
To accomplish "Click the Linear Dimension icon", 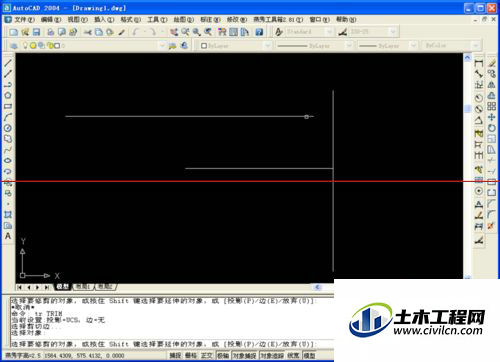I will pos(479,63).
